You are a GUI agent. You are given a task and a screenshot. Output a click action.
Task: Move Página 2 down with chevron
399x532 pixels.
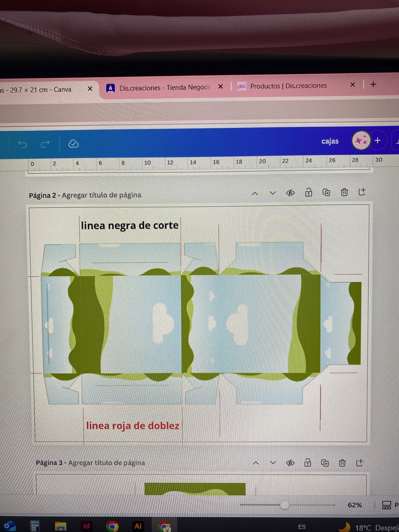pos(272,193)
